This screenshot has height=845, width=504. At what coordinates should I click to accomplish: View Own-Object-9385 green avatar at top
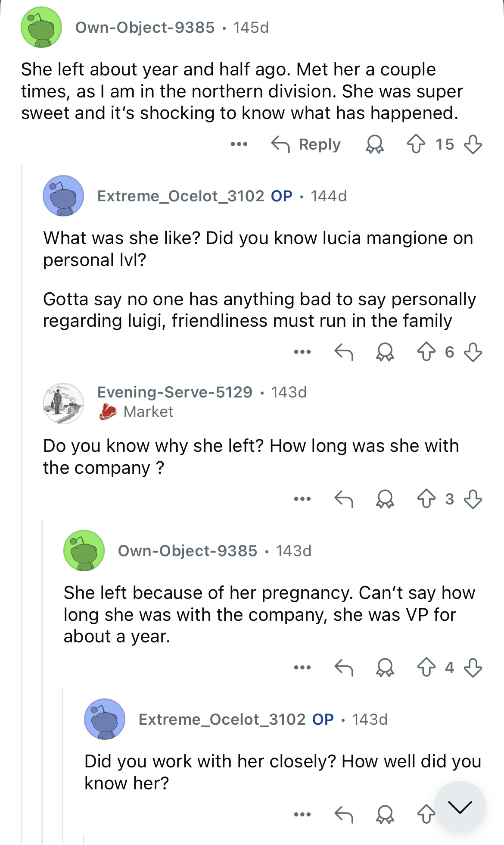[x=41, y=27]
